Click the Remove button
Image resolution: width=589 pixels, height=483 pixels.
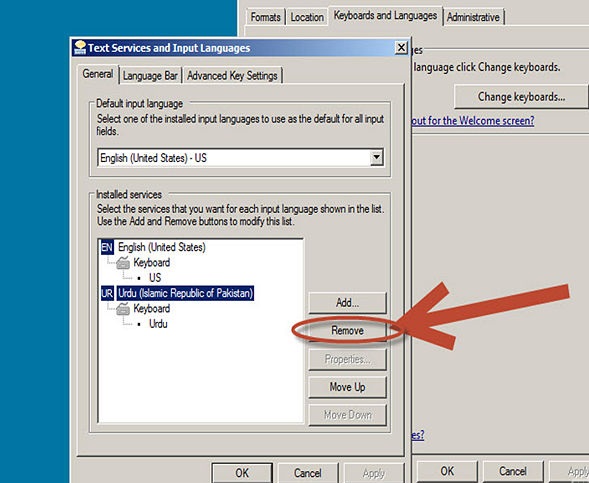347,331
